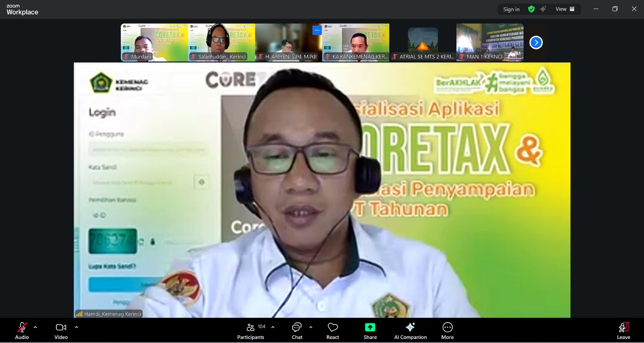
Task: Expand video options arrow
Action: (76, 327)
